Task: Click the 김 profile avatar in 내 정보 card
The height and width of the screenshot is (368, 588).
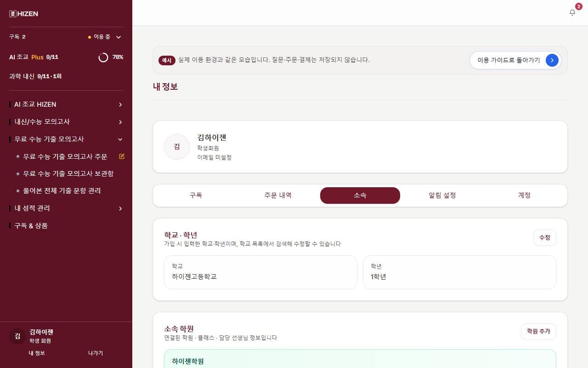Action: tap(177, 147)
